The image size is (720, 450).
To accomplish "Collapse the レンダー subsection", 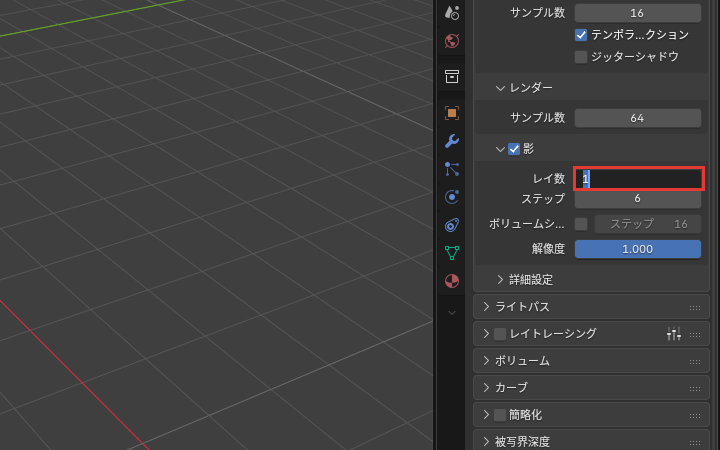I will tap(500, 88).
